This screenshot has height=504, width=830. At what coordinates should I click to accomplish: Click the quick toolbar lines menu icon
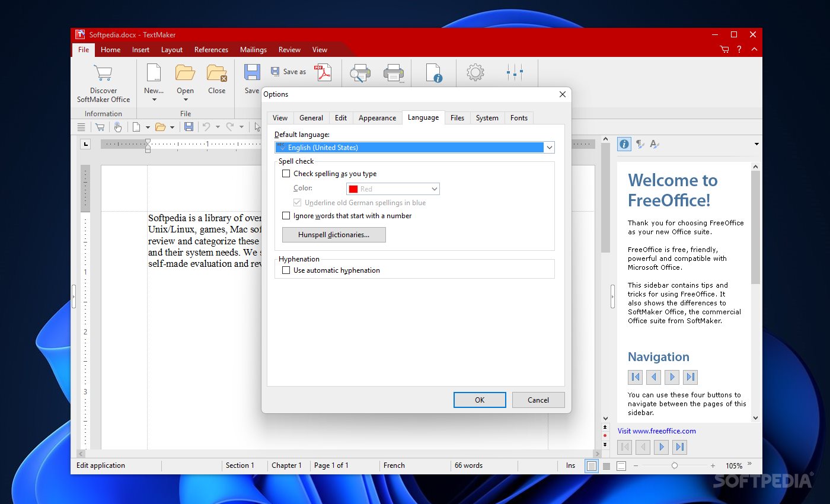click(x=81, y=127)
